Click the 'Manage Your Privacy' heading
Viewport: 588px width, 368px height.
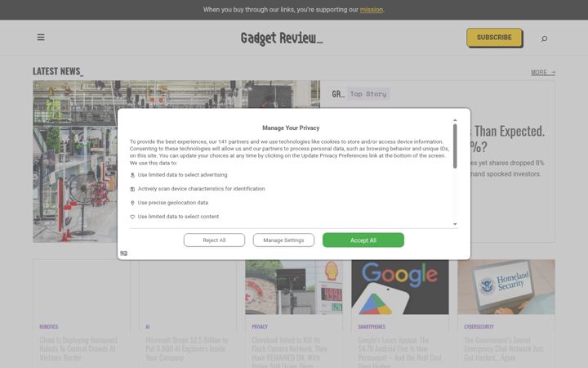click(291, 128)
